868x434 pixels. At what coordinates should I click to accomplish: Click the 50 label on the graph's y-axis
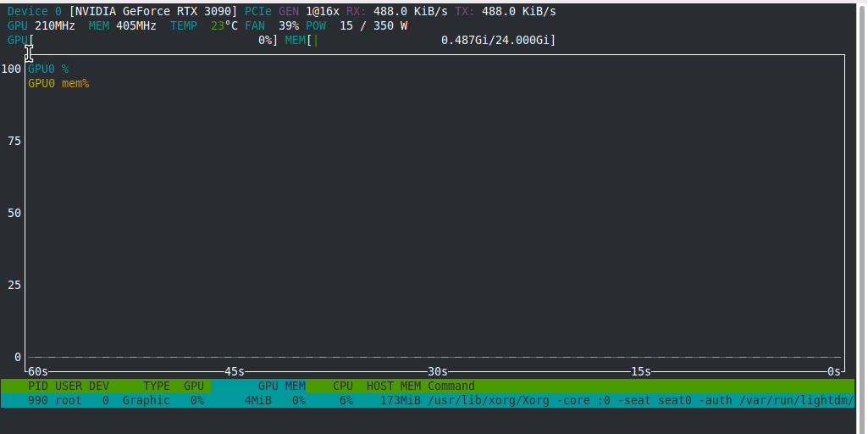tap(14, 213)
